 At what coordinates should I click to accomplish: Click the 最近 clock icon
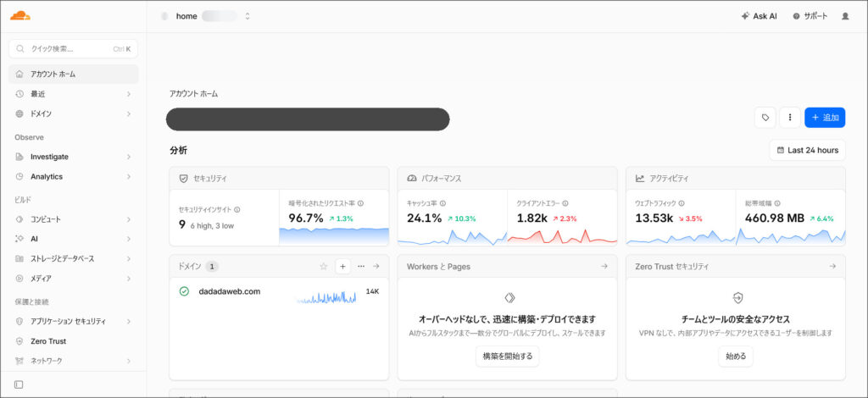pos(19,94)
